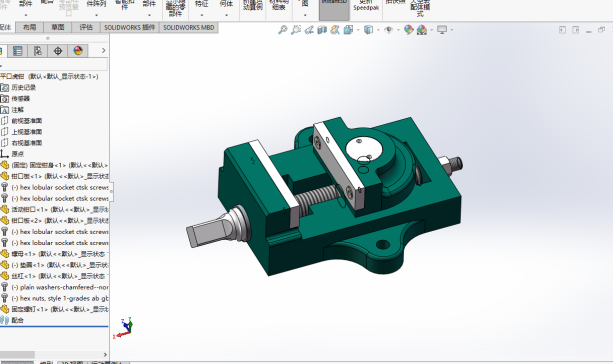613x364 pixels.
Task: Switch to the PropertyManager tab icon
Action: pos(18,51)
